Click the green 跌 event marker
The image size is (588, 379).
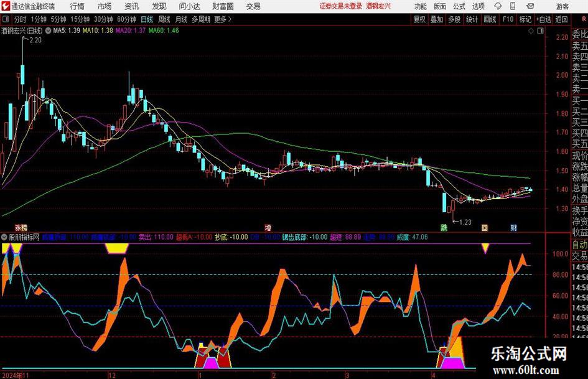444,227
